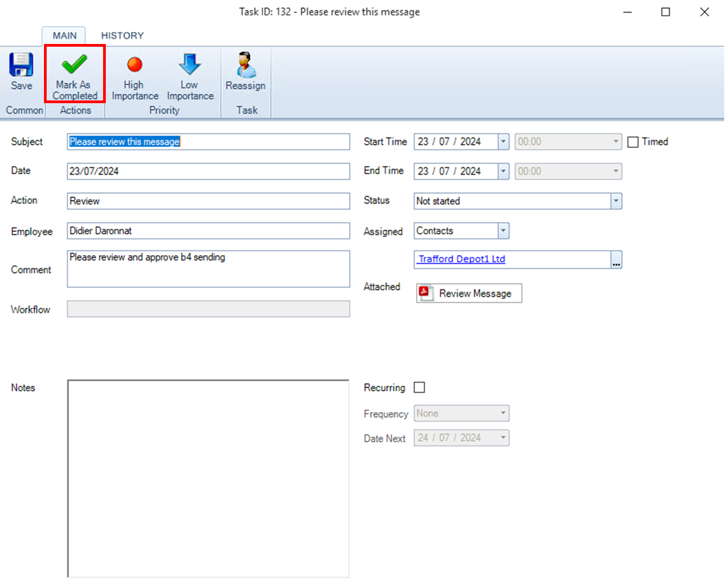Screen dimensions: 725x588
Task: Set task to High Importance
Action: point(135,78)
